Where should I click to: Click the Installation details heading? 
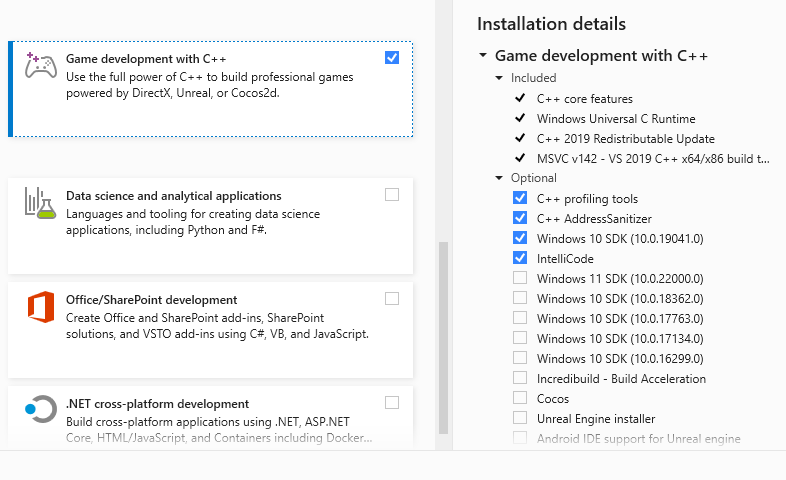551,24
